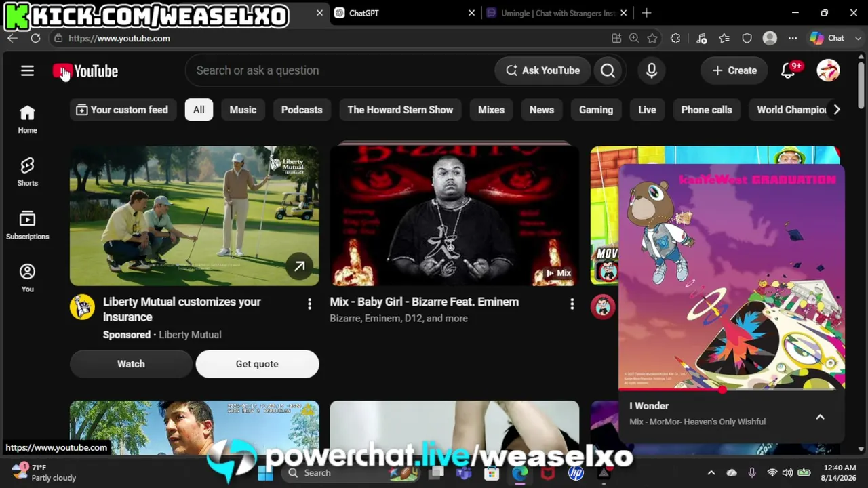Expand the Copilot Chat dropdown arrow
Screen dimensions: 868x488
tap(857, 39)
